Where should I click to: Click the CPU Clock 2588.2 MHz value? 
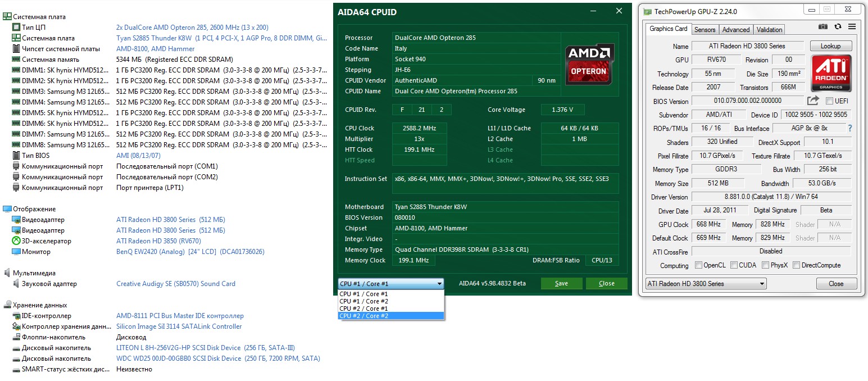tap(419, 128)
